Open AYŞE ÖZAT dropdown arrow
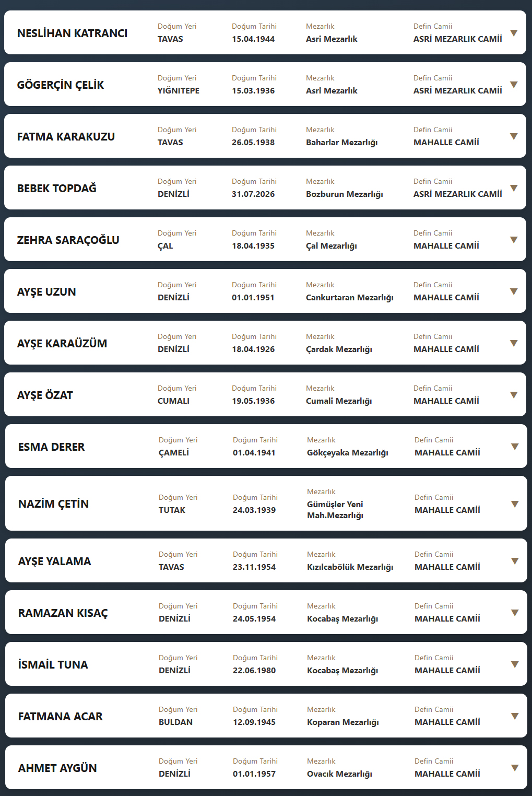 click(x=514, y=395)
